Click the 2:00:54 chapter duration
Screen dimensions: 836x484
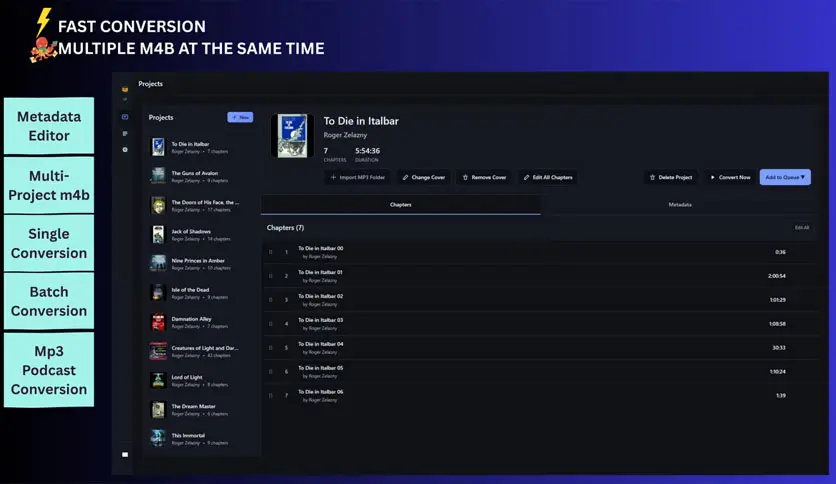(777, 276)
